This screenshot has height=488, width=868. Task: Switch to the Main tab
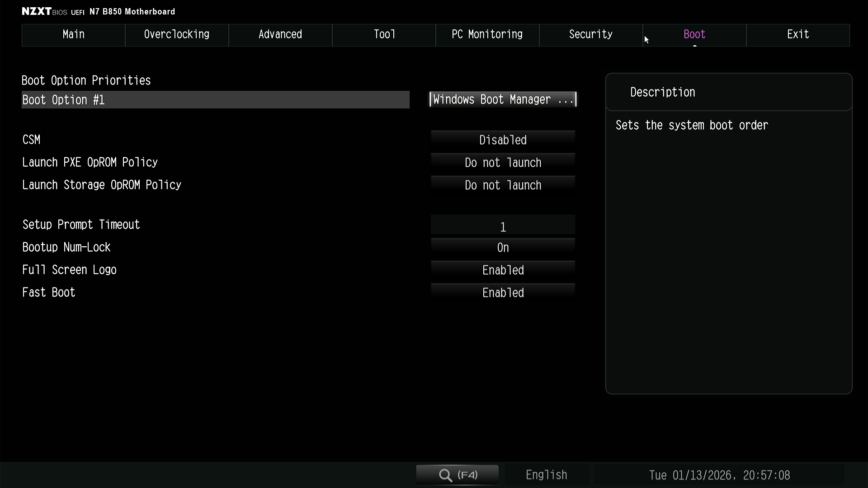[x=73, y=35]
